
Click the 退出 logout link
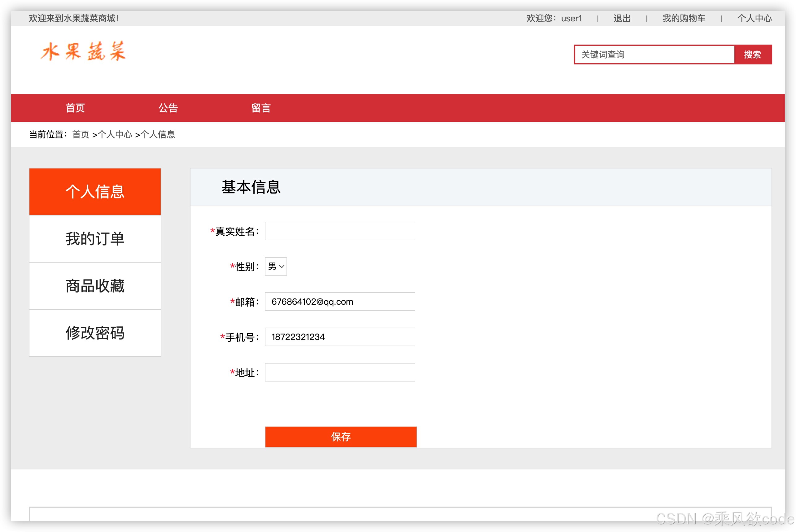(x=622, y=18)
